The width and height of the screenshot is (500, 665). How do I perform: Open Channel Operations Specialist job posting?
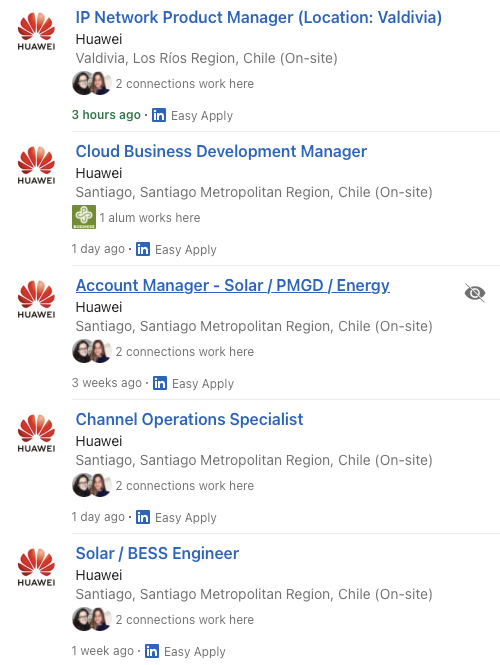coord(189,419)
